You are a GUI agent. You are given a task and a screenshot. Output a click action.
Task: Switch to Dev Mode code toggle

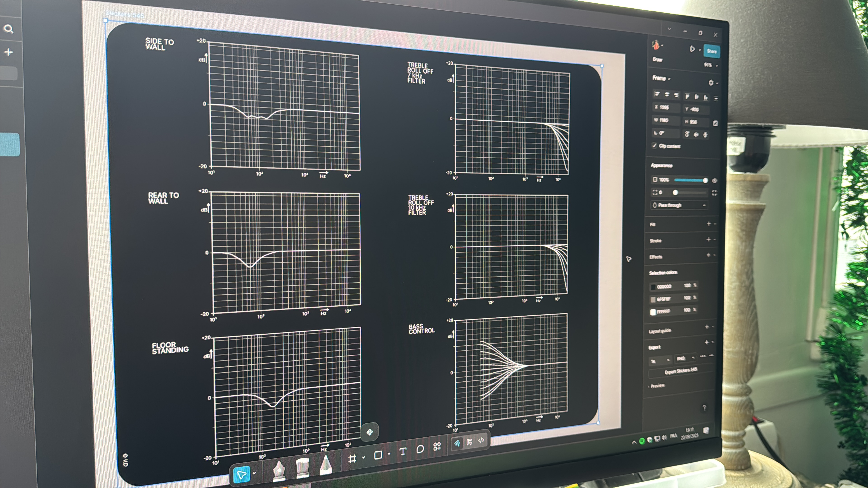(x=481, y=440)
